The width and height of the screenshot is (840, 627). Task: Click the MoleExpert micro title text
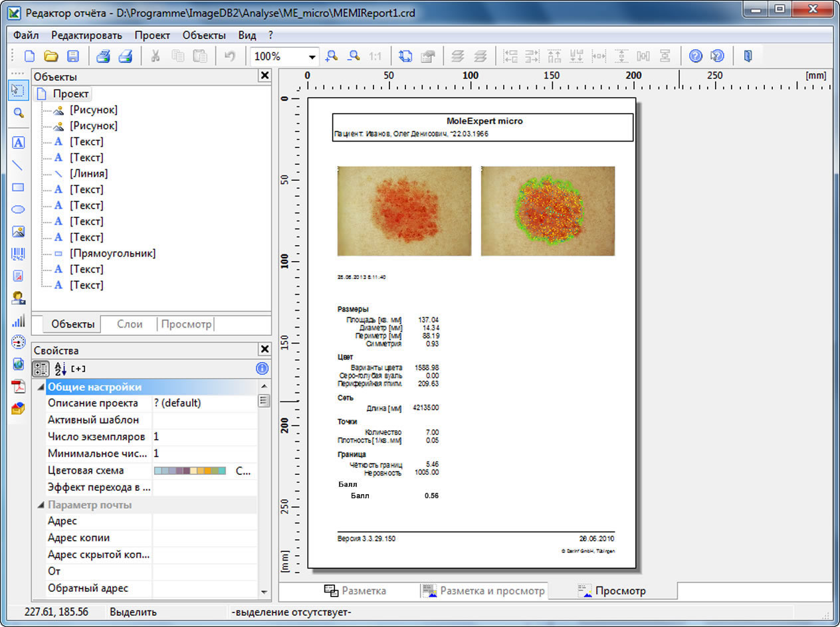(484, 121)
